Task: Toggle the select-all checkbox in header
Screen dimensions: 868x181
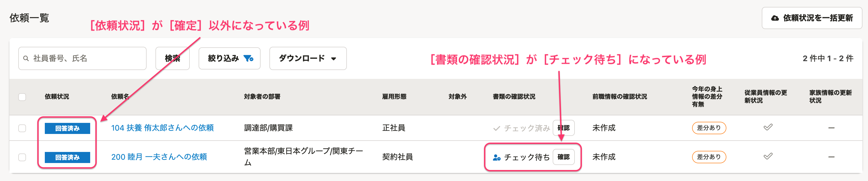Action: [x=22, y=97]
